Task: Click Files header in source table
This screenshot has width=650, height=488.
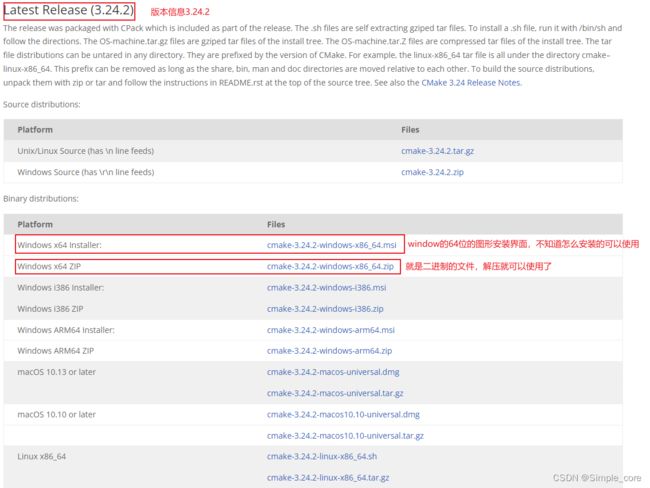Action: click(x=410, y=130)
